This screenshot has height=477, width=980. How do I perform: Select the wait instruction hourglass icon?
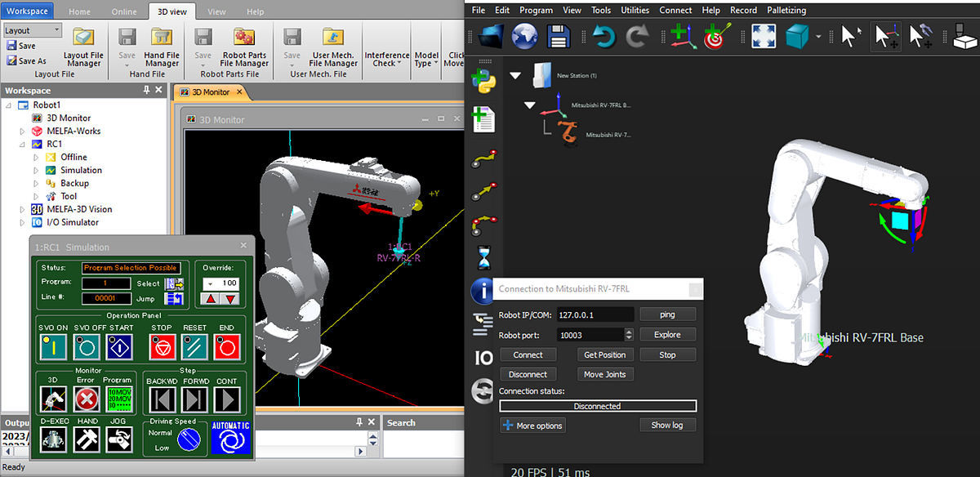pos(483,257)
